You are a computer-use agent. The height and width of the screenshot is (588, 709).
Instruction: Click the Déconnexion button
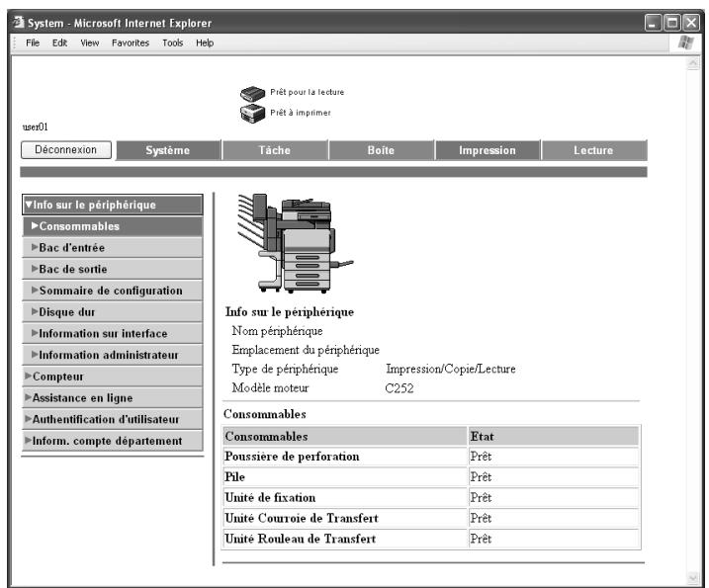click(66, 149)
